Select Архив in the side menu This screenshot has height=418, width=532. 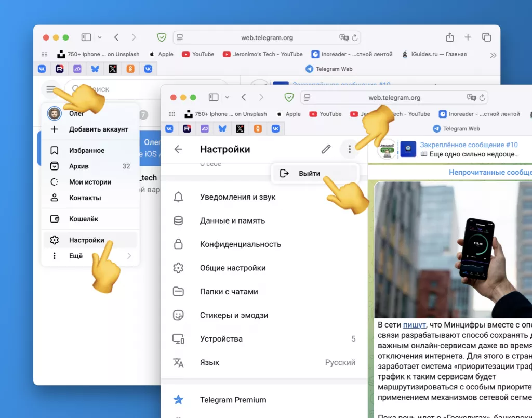[79, 166]
